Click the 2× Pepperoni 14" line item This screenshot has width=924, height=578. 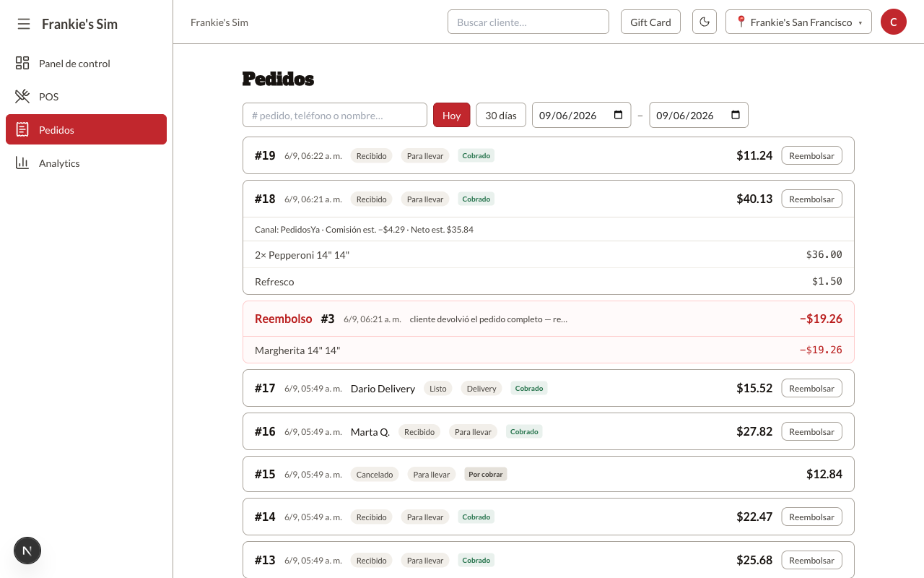(x=549, y=254)
